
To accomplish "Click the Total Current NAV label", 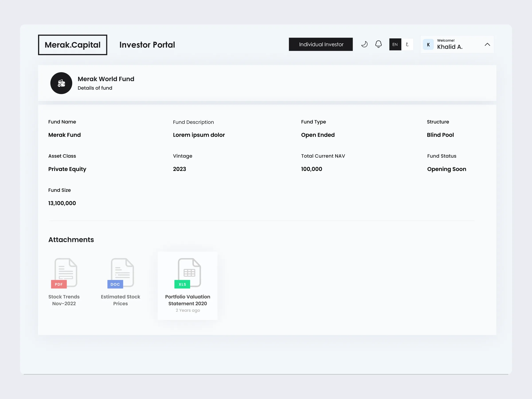I will point(323,156).
